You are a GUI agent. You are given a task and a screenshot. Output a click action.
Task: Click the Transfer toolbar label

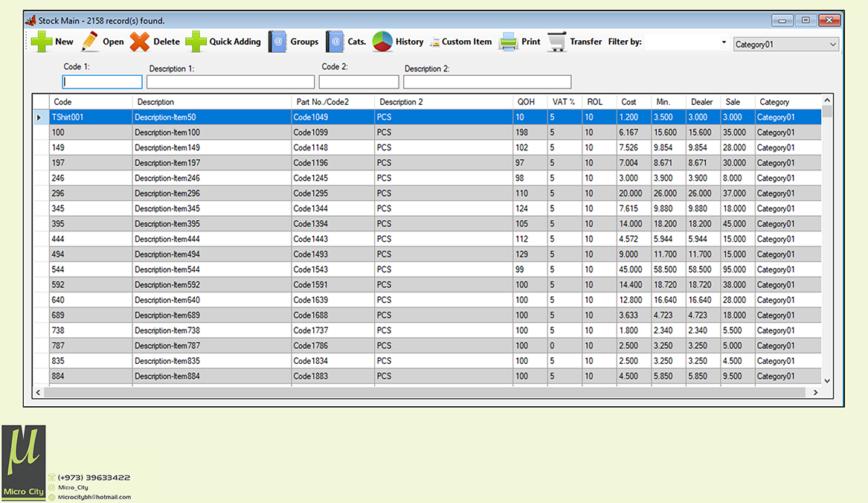click(x=585, y=42)
